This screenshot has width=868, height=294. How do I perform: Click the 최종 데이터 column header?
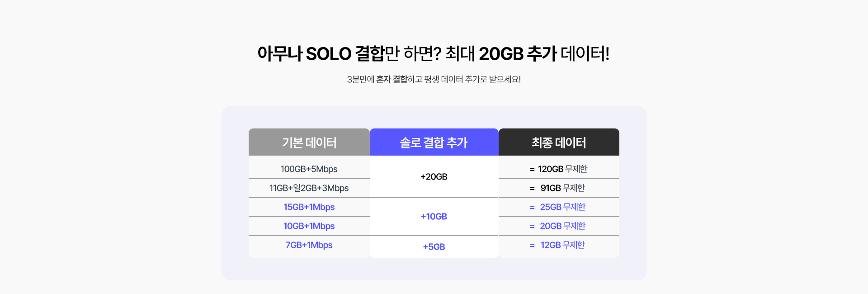(559, 142)
